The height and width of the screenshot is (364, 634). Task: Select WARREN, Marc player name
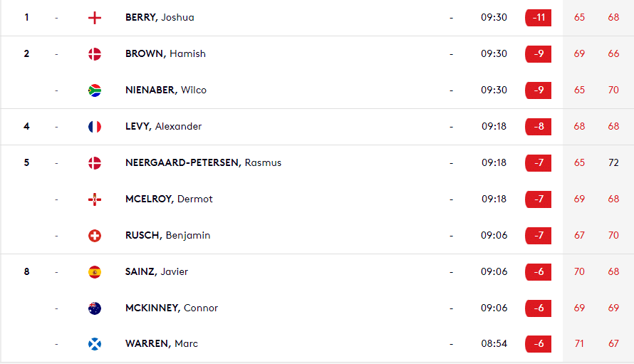(x=162, y=343)
